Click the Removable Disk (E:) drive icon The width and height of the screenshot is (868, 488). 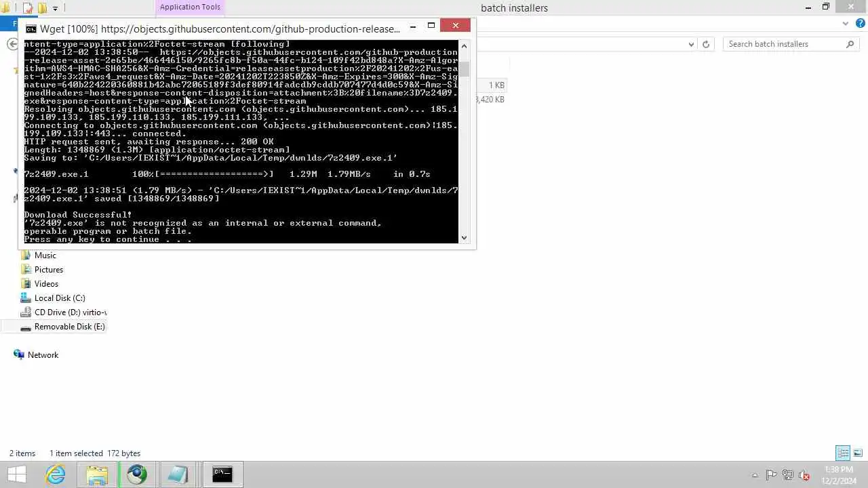pos(26,327)
